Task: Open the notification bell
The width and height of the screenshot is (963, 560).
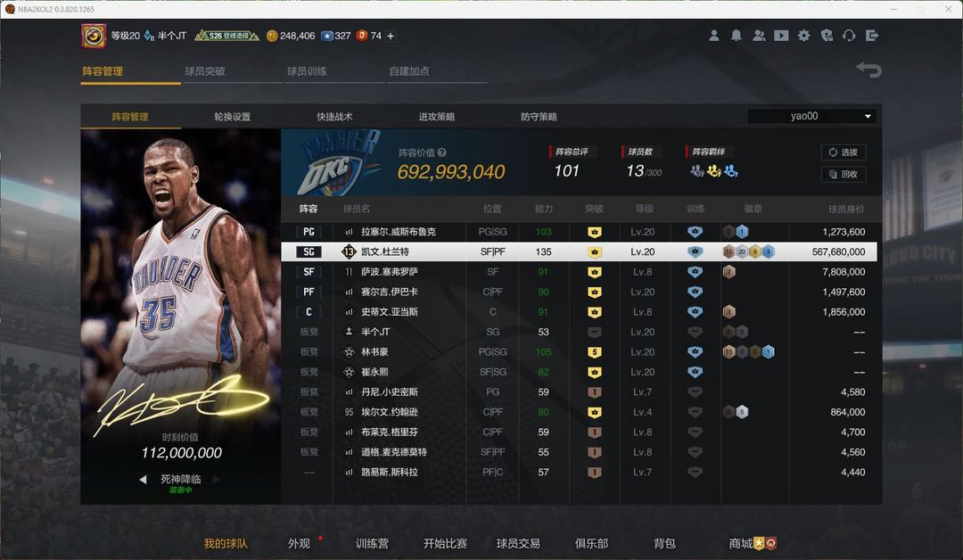Action: [x=737, y=36]
